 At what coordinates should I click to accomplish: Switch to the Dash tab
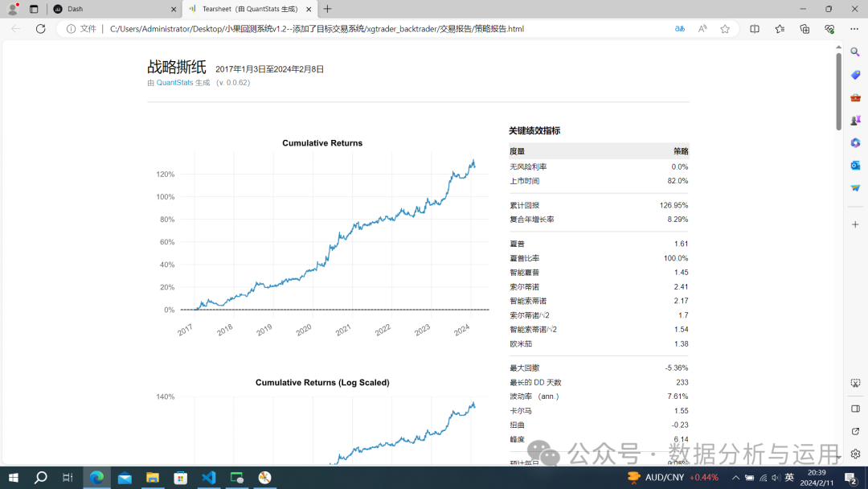(x=115, y=9)
